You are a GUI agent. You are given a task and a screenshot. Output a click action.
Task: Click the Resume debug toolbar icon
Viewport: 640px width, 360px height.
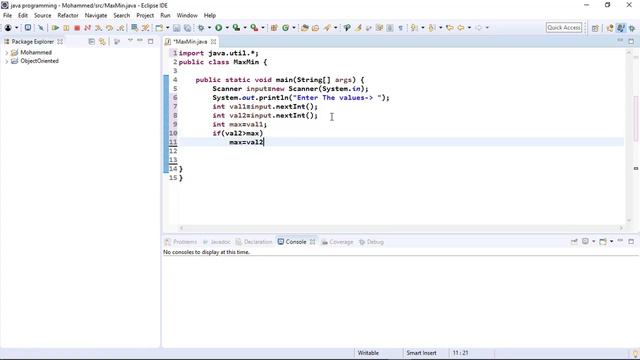pos(55,28)
